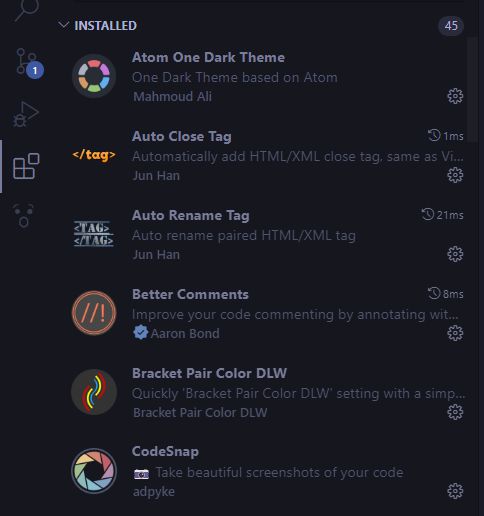
Task: Click the 21ms activation time indicator
Action: pos(442,215)
